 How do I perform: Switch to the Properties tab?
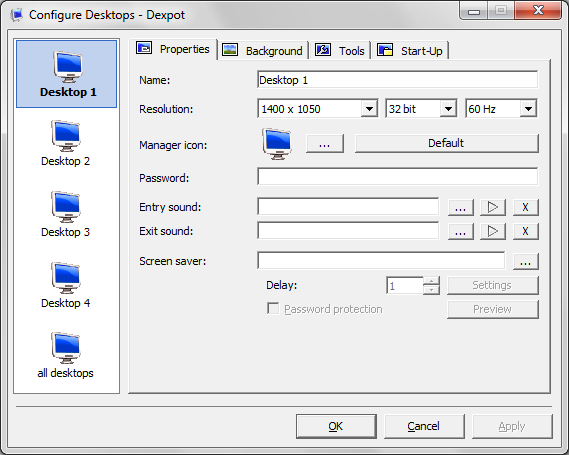pos(173,49)
